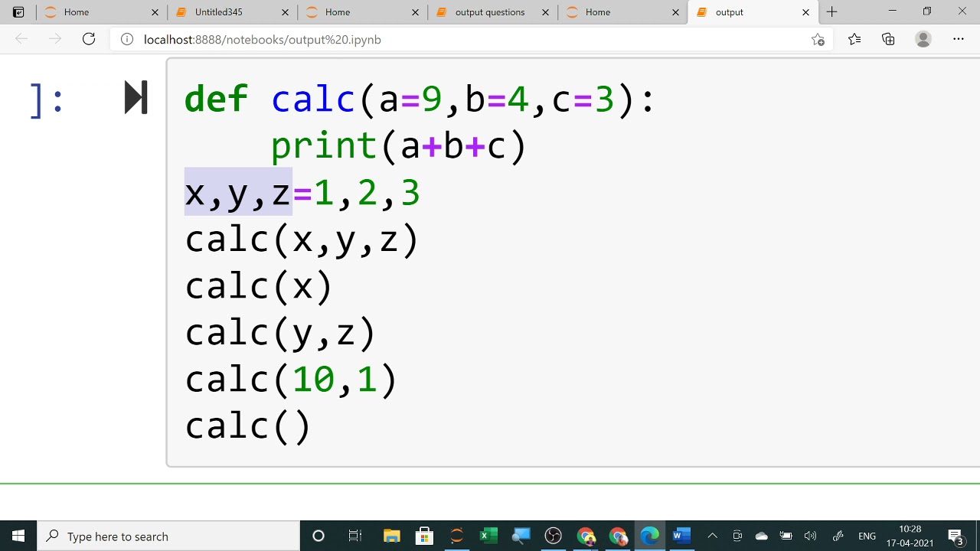The width and height of the screenshot is (980, 551).
Task: Open the browser tab actions menu icon
Action: click(x=18, y=12)
